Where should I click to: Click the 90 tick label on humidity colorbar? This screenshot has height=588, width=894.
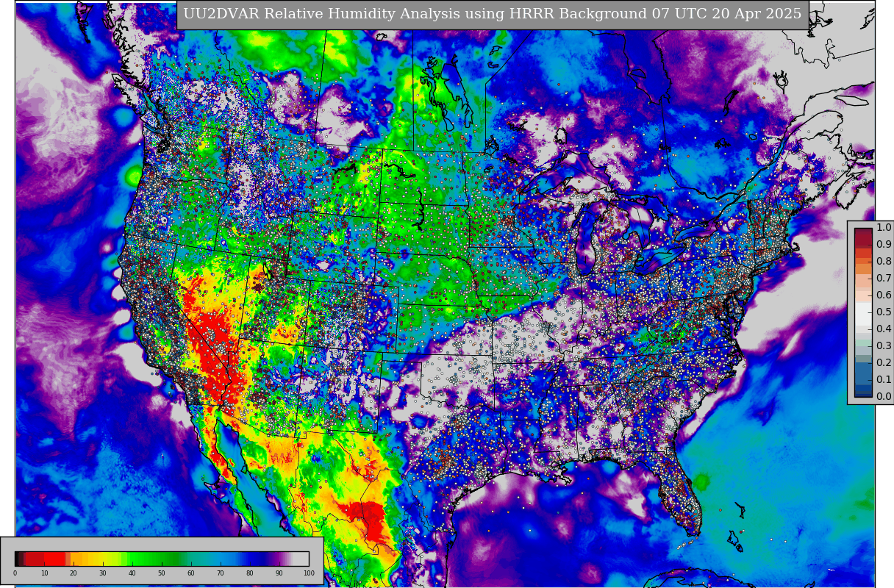pos(279,573)
